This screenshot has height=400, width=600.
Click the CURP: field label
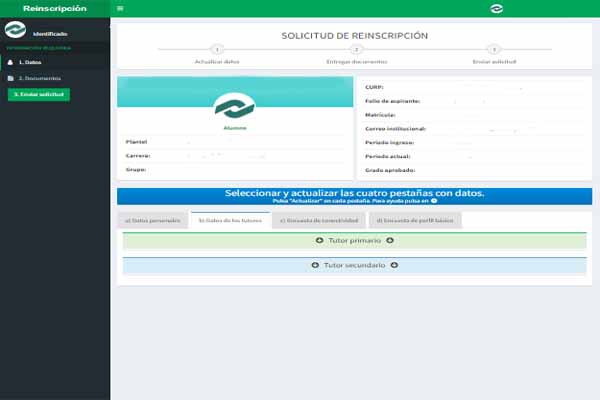point(374,87)
